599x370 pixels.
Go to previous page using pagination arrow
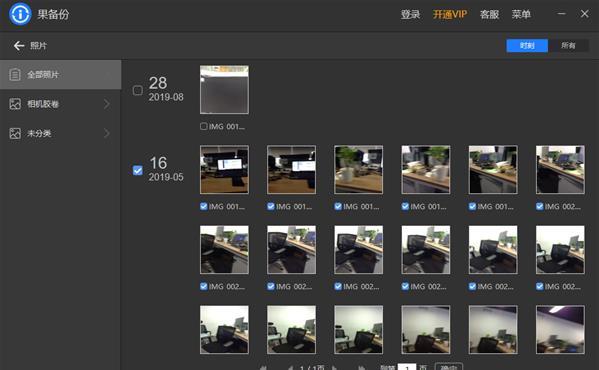(290, 368)
